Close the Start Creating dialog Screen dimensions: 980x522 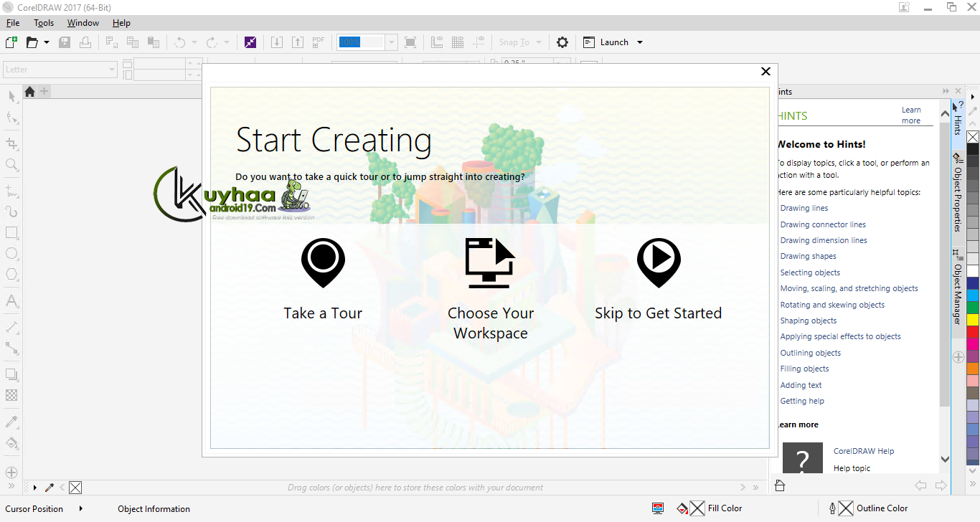pyautogui.click(x=765, y=71)
